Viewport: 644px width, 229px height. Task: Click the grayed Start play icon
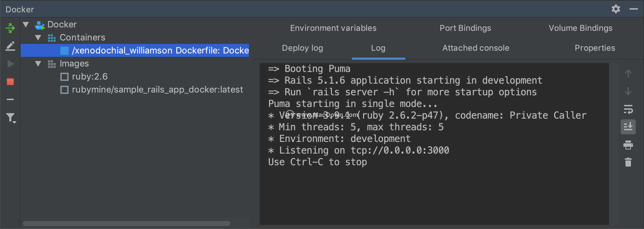pos(10,64)
